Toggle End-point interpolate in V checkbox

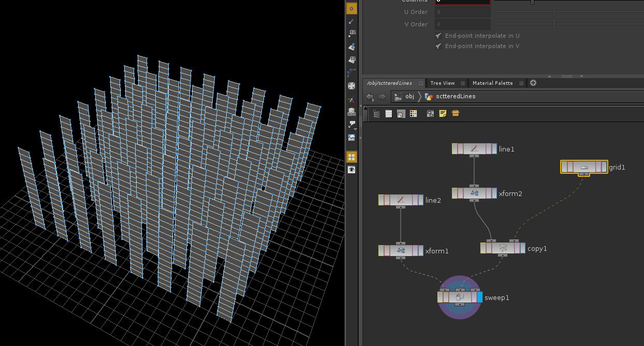438,46
